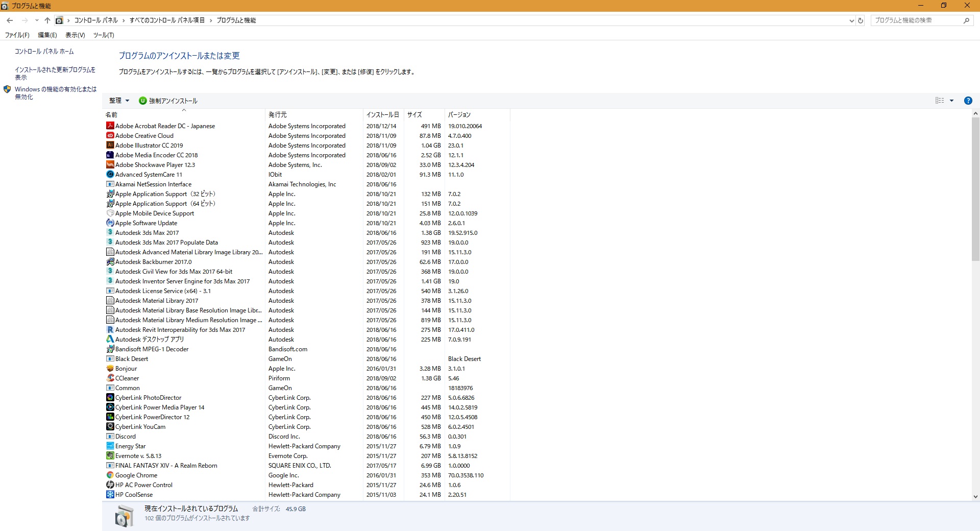Expand the view options dropdown arrow

click(x=951, y=101)
